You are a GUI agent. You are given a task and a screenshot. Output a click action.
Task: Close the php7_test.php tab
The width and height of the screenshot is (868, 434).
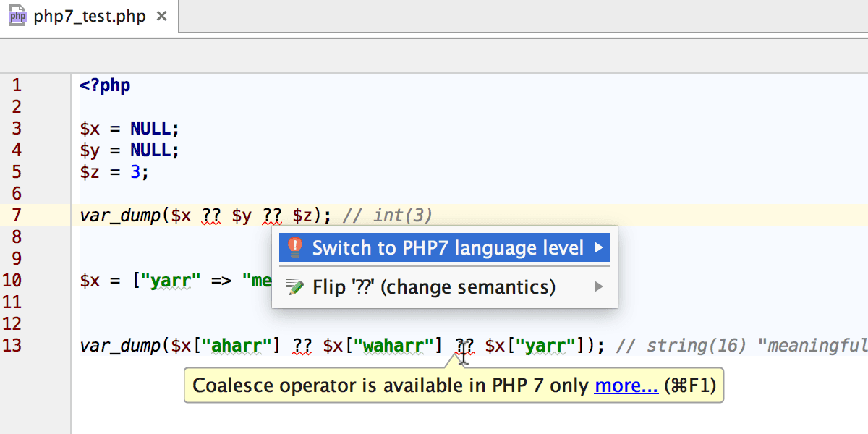162,16
